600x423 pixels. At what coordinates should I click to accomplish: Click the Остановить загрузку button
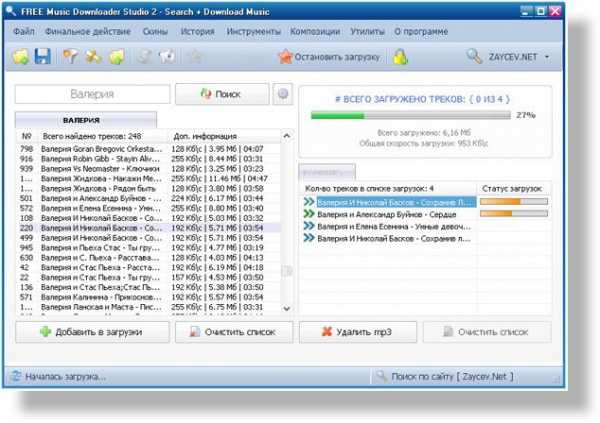click(x=329, y=57)
